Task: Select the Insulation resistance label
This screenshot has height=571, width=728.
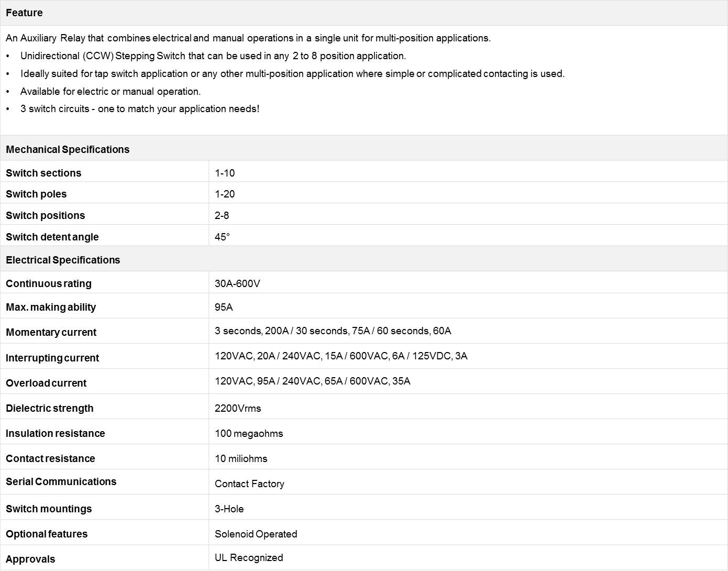Action: (x=55, y=433)
